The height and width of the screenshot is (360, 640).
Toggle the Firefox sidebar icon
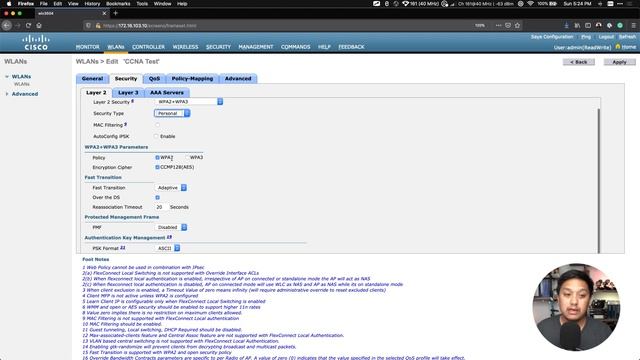(588, 25)
